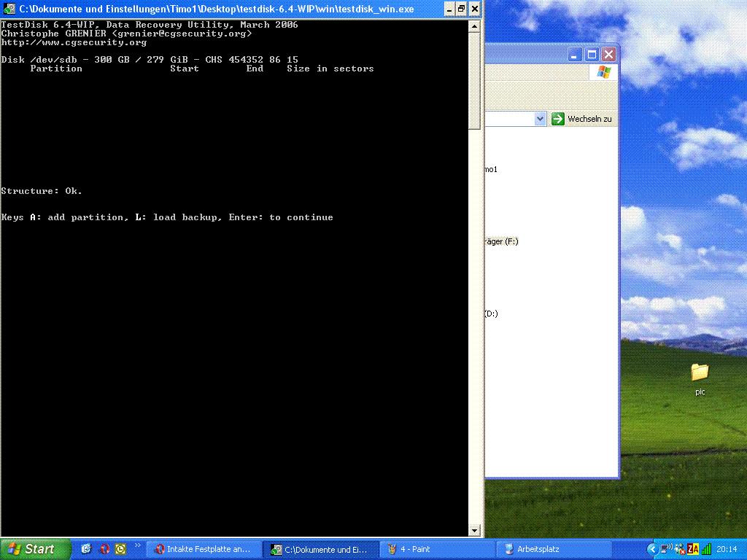Click the console window system icon
Screen dimensions: 747x560
coord(9,9)
